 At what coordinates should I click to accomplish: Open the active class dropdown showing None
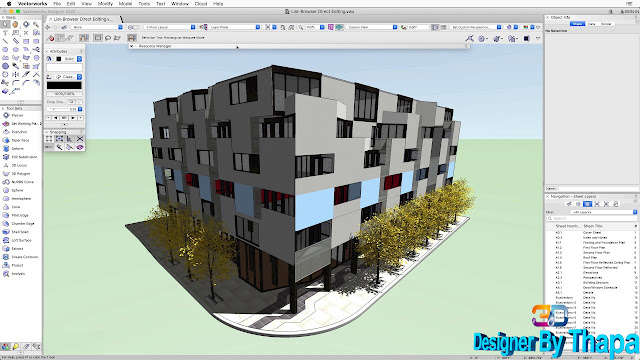tap(97, 27)
